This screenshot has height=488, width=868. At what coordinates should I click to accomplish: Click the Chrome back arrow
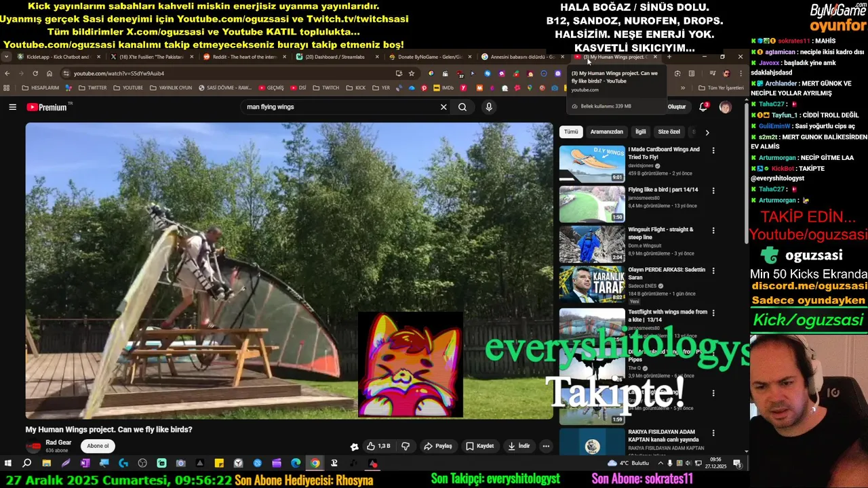click(x=7, y=73)
